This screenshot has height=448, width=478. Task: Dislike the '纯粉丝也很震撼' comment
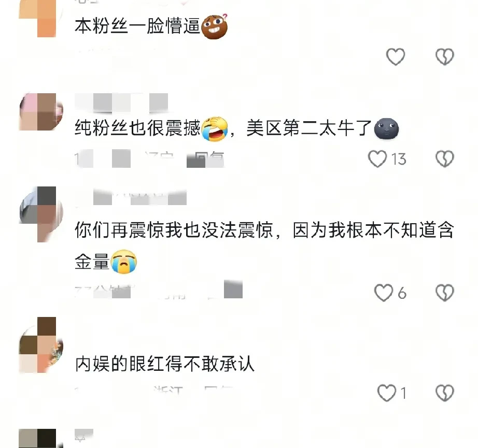click(445, 158)
